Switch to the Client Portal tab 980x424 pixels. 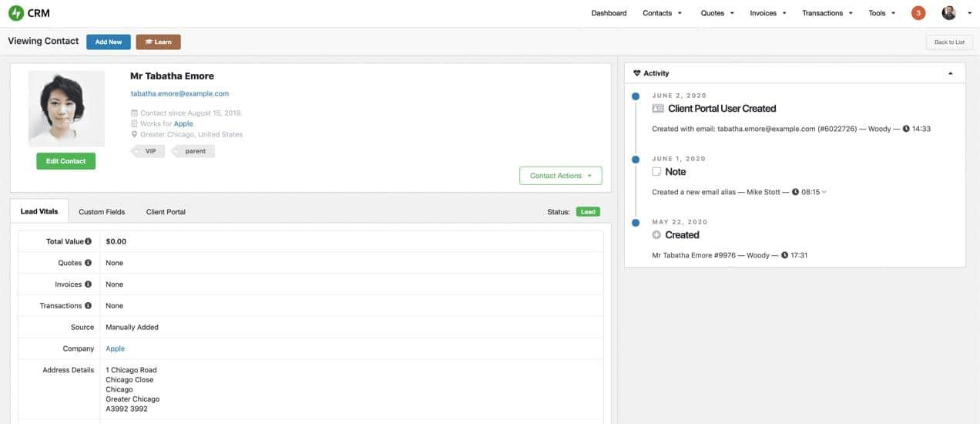[x=166, y=211]
